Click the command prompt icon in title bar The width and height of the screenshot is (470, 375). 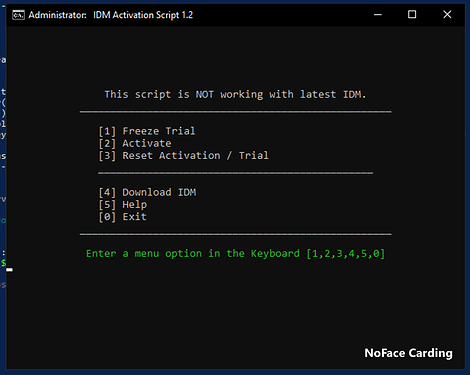pos(18,15)
